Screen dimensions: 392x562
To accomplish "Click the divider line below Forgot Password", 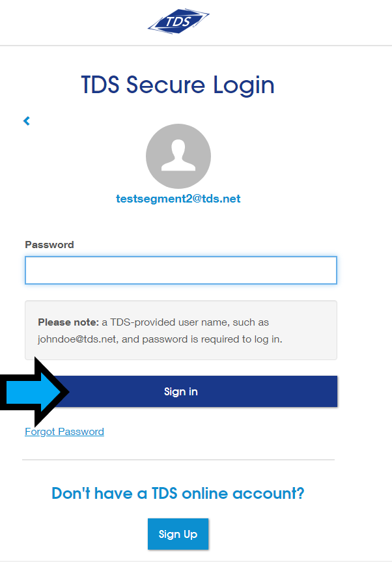I will [x=178, y=460].
